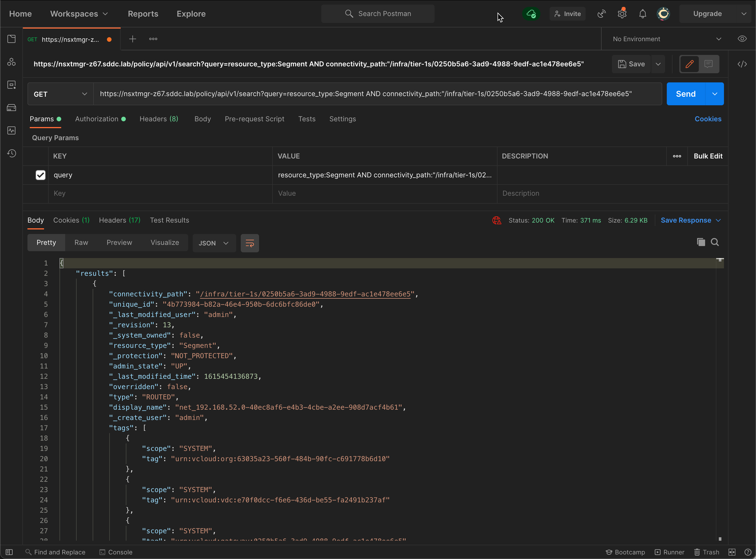
Task: Click the edit pencil icon in toolbar
Action: pos(690,64)
